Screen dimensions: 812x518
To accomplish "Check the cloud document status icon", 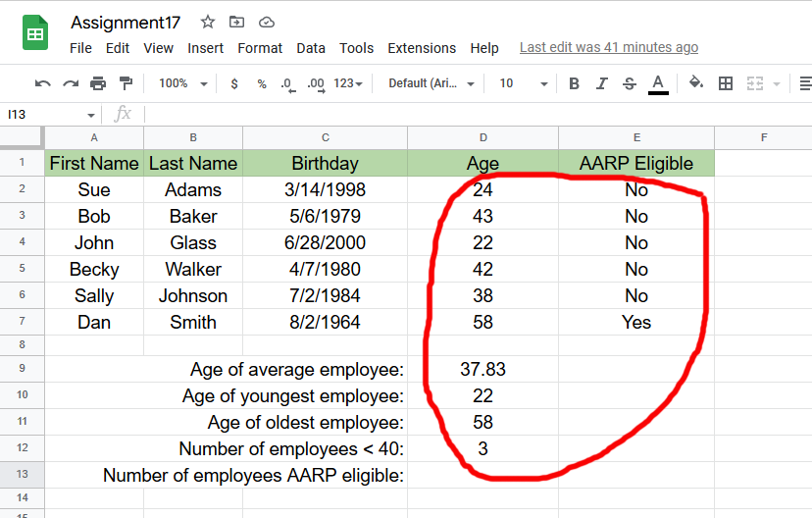I will [266, 22].
